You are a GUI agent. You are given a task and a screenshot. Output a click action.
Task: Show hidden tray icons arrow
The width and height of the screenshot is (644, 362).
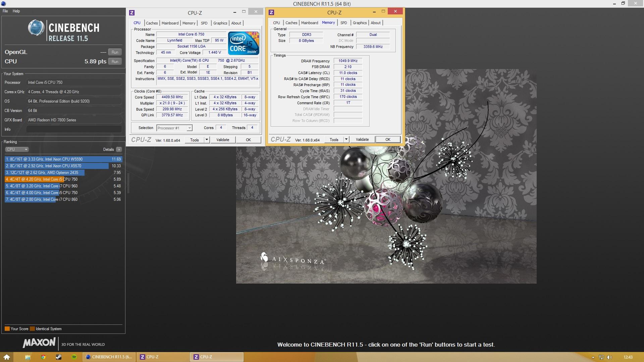tap(593, 357)
